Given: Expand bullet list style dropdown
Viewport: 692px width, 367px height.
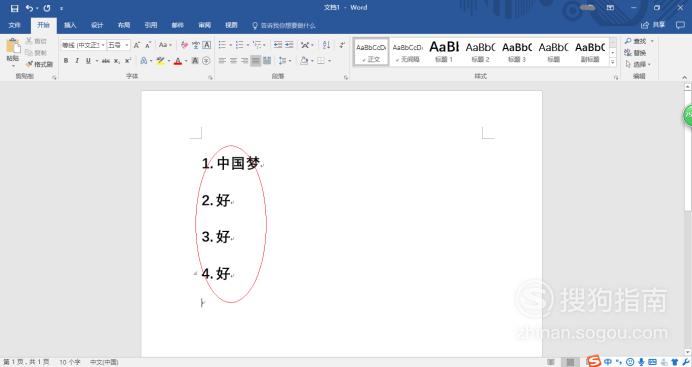Looking at the screenshot, I should (x=230, y=45).
